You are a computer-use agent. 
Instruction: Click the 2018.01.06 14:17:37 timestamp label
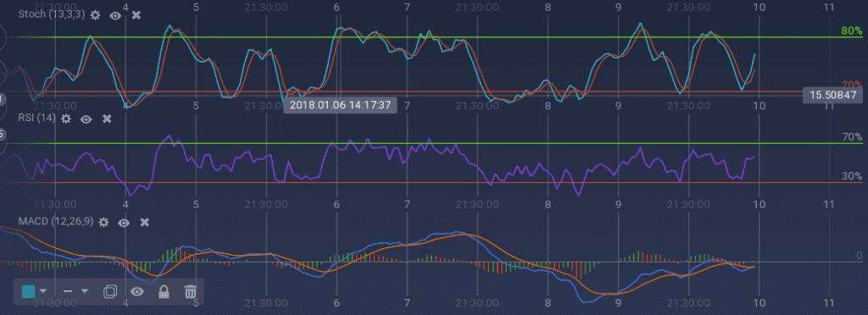pyautogui.click(x=340, y=104)
